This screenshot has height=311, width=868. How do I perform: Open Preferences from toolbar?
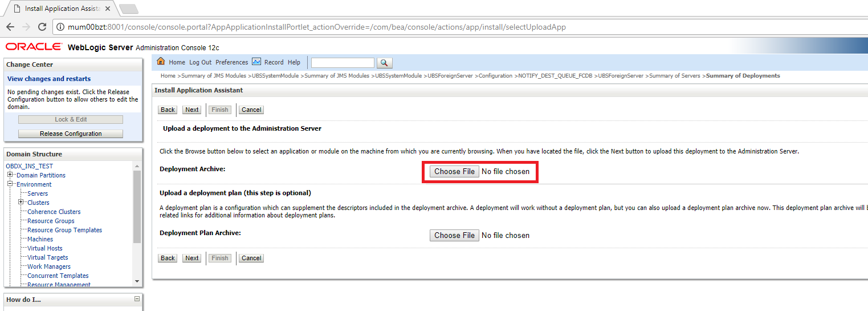[232, 62]
